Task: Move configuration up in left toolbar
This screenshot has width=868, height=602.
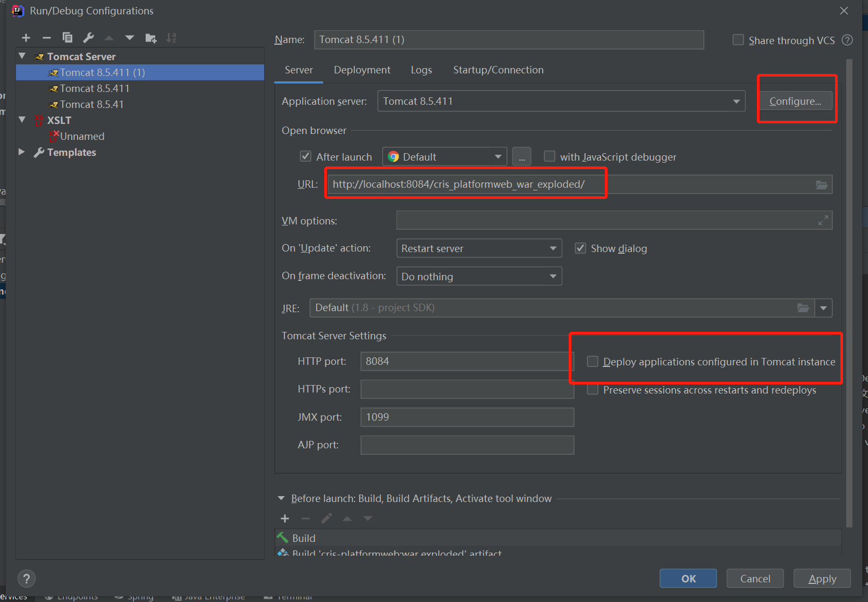Action: point(109,38)
